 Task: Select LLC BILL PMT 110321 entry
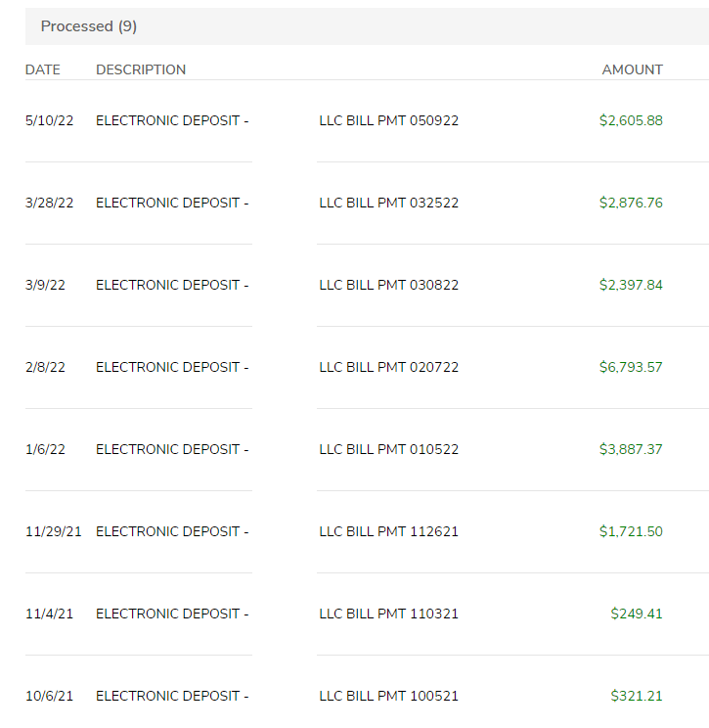pos(389,614)
